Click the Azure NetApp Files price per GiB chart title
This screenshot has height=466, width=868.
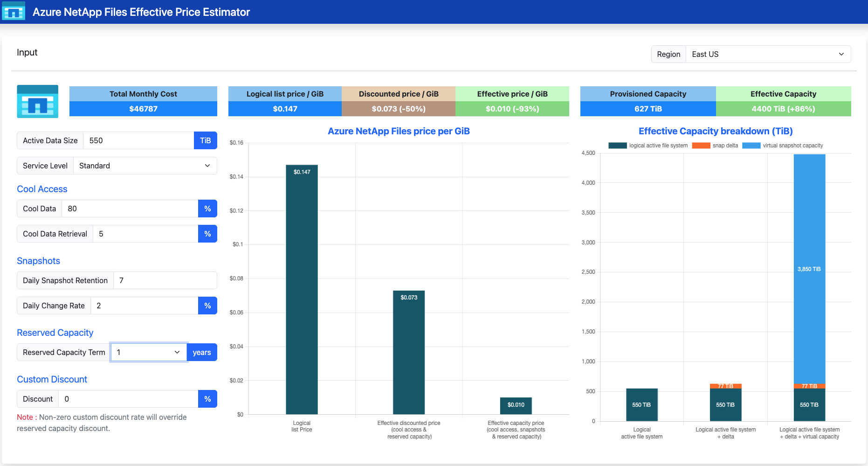coord(399,131)
